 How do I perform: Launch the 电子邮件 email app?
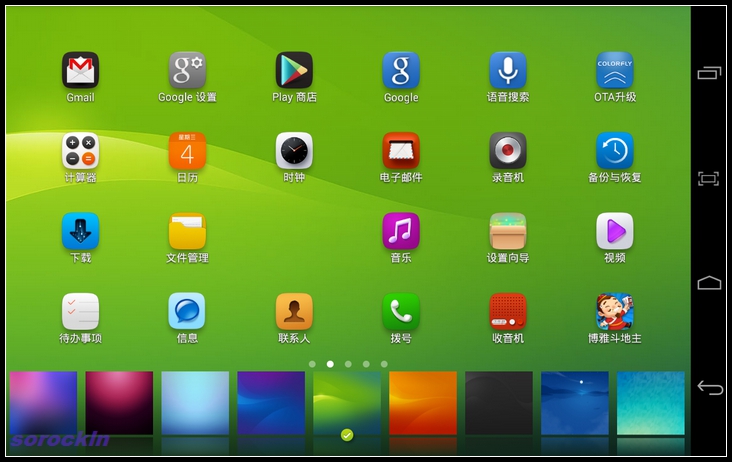click(x=401, y=150)
